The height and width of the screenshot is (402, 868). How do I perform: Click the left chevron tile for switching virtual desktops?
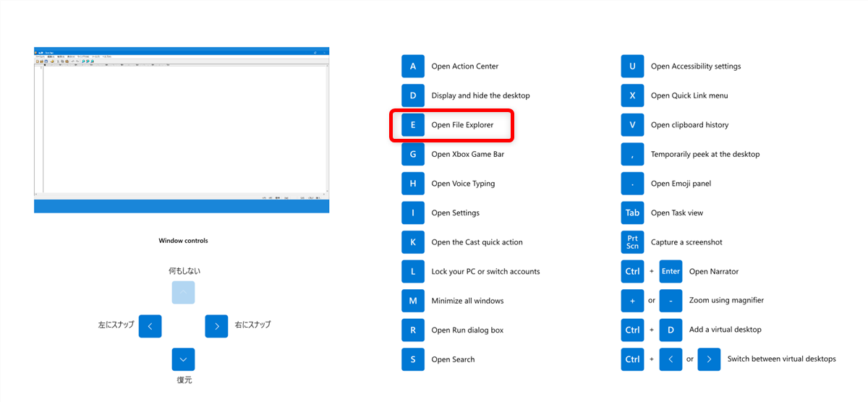pyautogui.click(x=671, y=359)
